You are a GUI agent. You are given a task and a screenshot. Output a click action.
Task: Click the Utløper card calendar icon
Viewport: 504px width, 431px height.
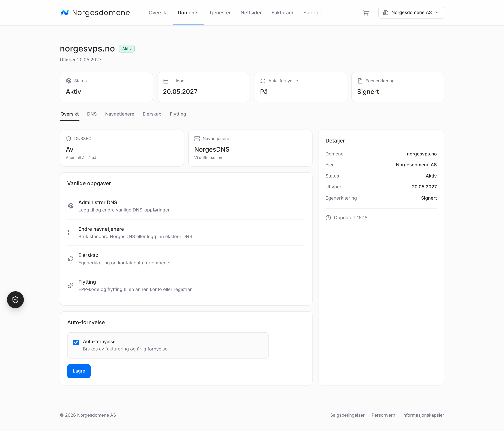click(x=166, y=81)
